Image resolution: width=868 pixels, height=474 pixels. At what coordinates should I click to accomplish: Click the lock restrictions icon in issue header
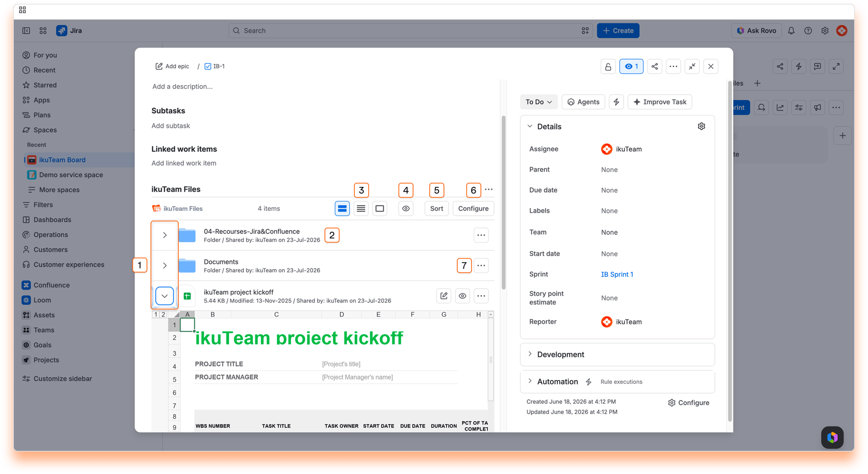608,66
